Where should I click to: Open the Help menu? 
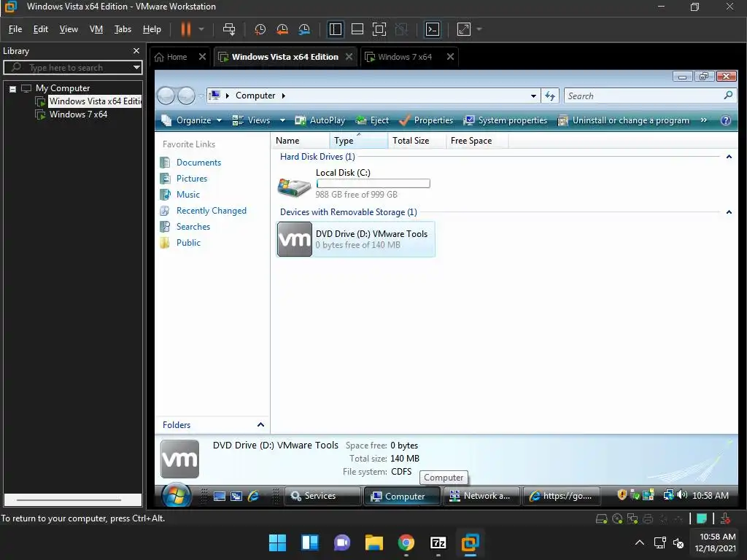[x=152, y=29]
